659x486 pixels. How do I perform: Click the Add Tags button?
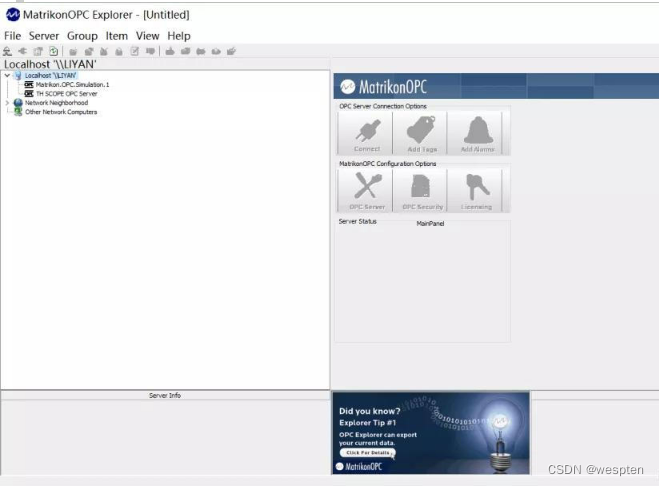point(422,134)
